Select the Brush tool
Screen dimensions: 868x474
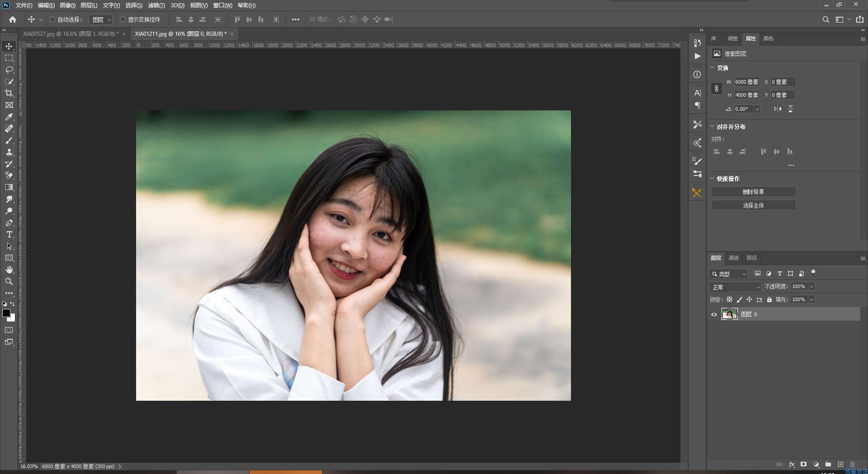coord(9,140)
